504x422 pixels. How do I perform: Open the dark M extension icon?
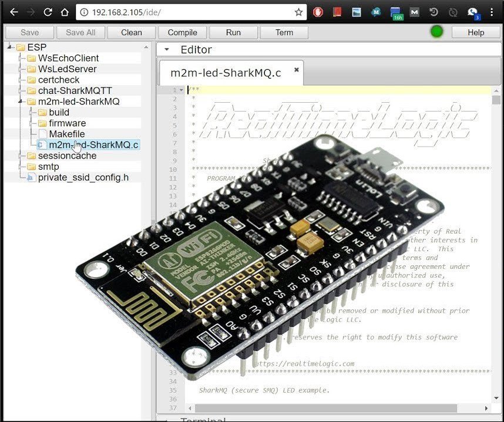tap(414, 12)
